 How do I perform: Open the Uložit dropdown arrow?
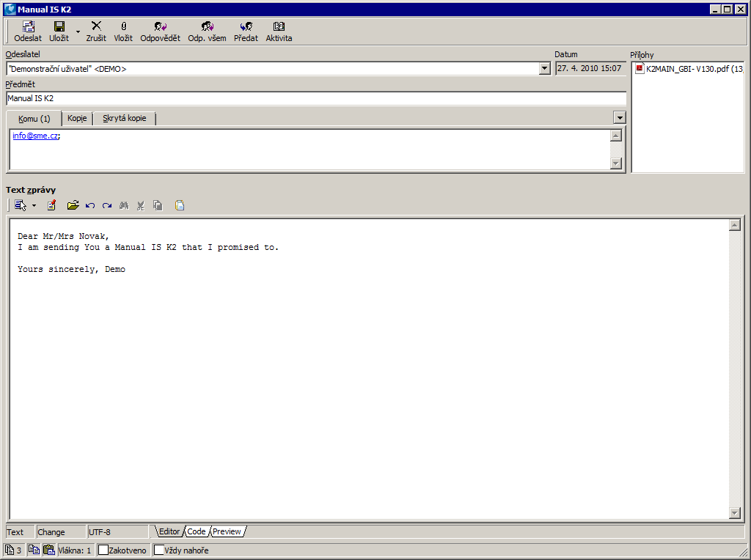(x=78, y=32)
